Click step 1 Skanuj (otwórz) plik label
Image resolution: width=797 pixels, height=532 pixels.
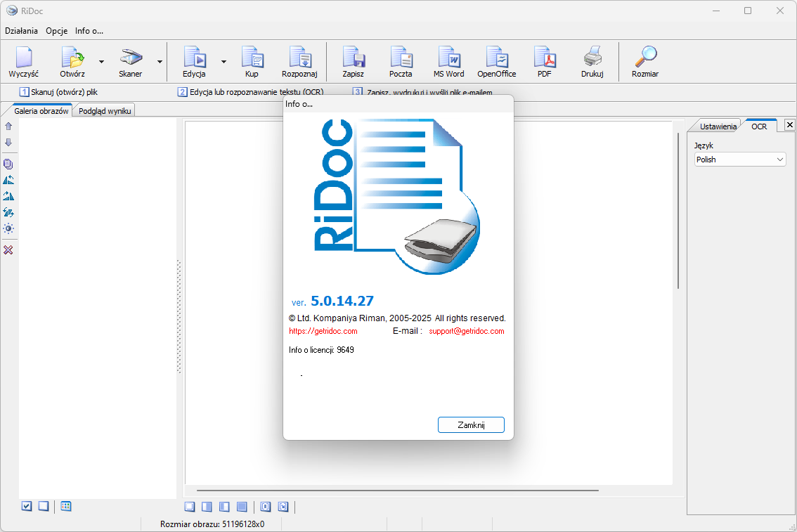(58, 92)
